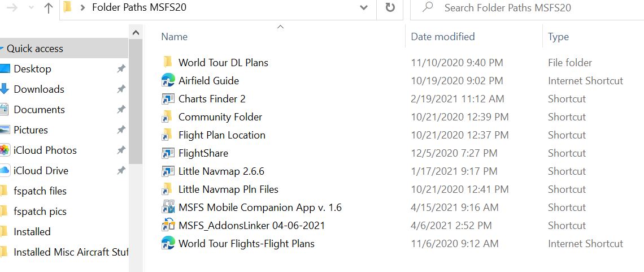Go up one folder level

tap(49, 8)
